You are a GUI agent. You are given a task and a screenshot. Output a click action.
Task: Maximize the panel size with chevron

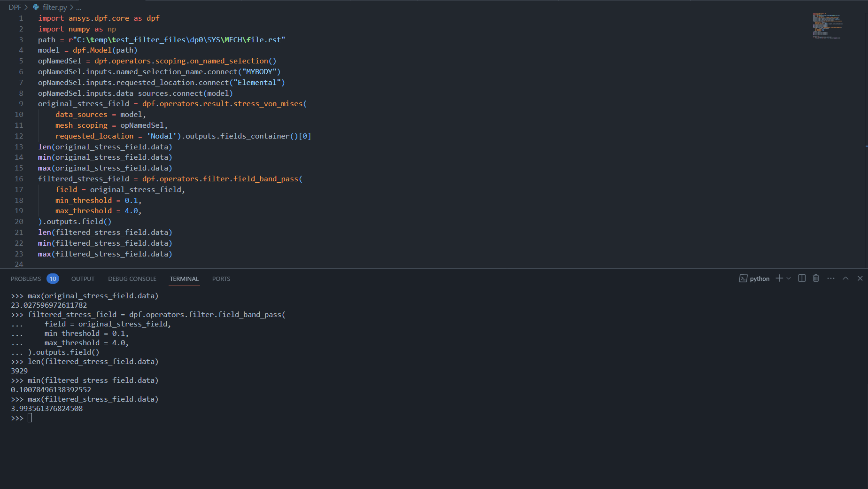coord(845,278)
